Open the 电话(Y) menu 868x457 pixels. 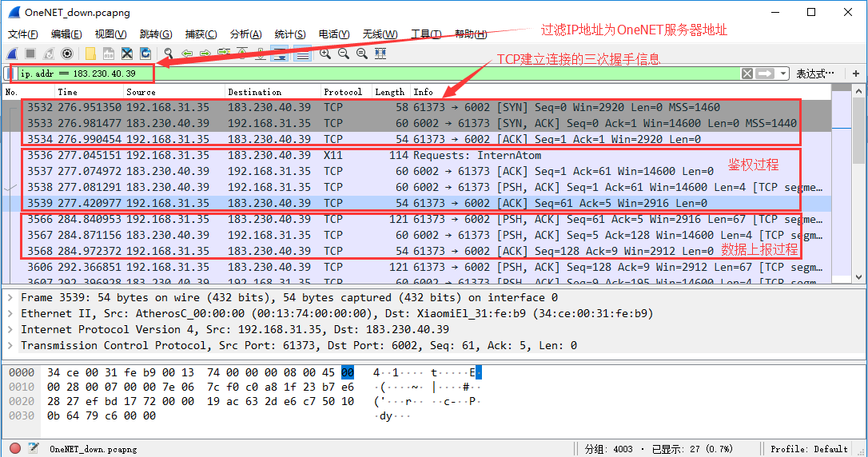click(334, 34)
